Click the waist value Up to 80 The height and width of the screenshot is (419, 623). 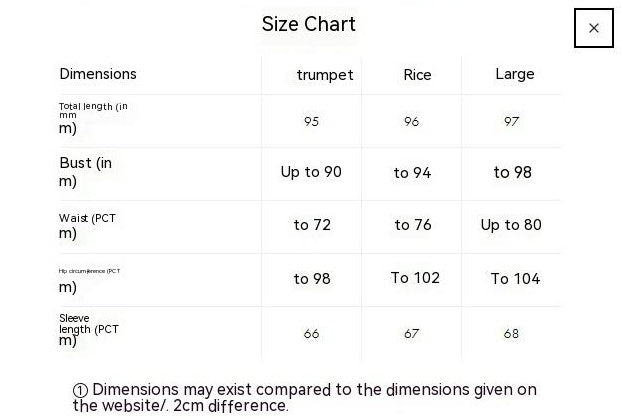(x=511, y=225)
